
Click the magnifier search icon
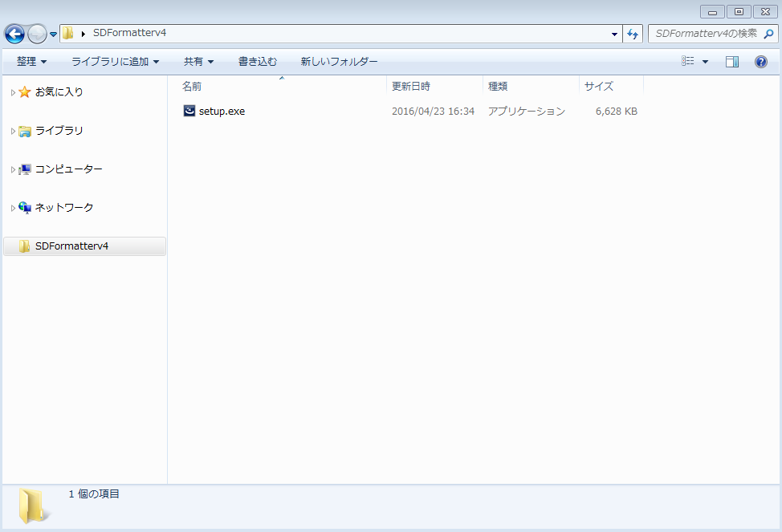(x=769, y=34)
